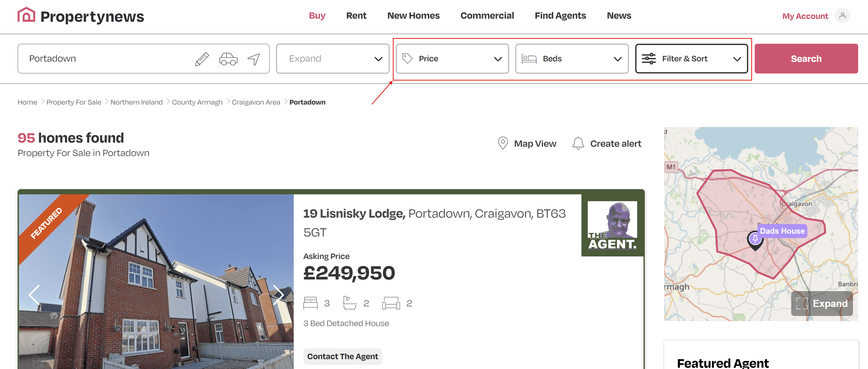Screen dimensions: 868x369
Task: Click the Contact The Agent button
Action: pyautogui.click(x=342, y=357)
